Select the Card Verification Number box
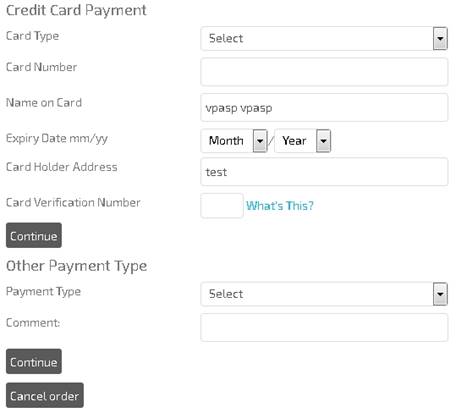 222,206
